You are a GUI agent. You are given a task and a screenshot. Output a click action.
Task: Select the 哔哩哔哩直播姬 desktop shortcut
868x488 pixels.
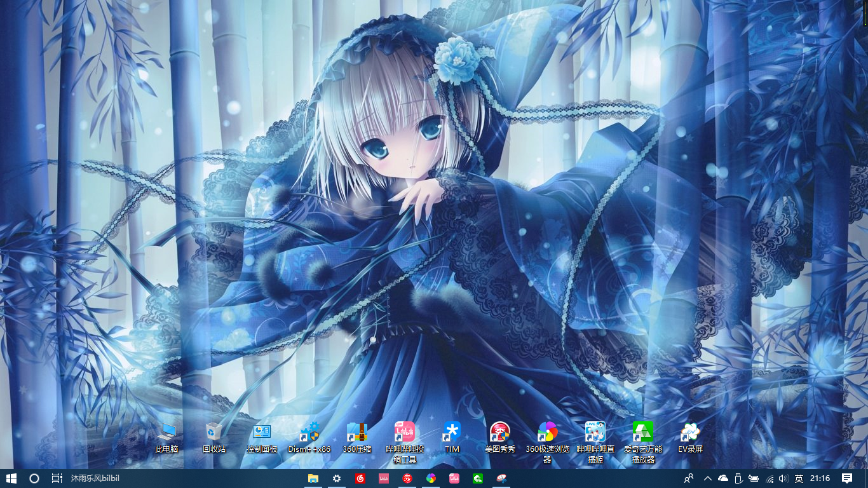click(595, 442)
